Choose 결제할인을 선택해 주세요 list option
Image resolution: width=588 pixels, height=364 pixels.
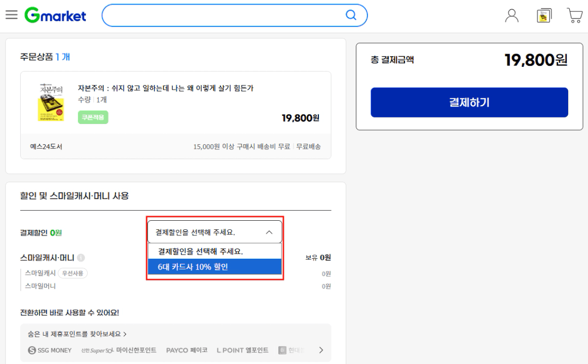[214, 251]
